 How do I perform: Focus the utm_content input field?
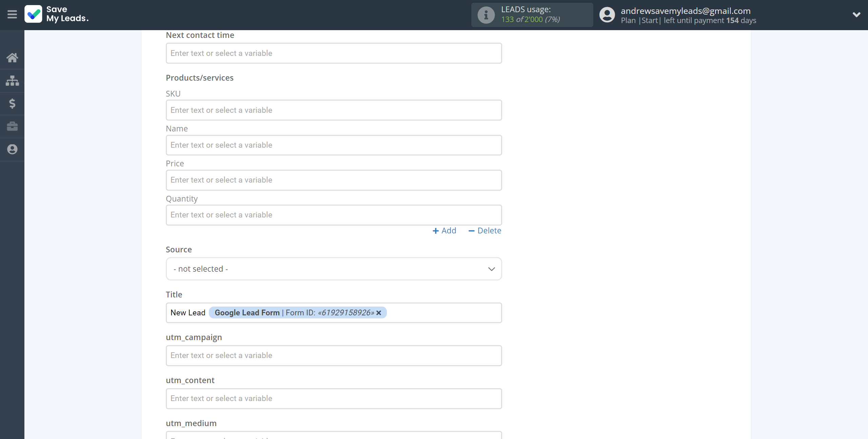pos(334,398)
